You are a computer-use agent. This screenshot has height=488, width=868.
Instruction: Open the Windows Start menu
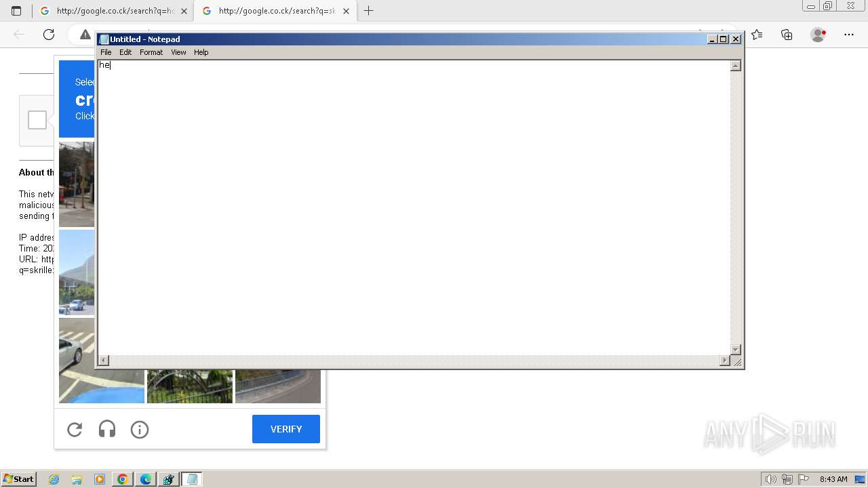(19, 479)
